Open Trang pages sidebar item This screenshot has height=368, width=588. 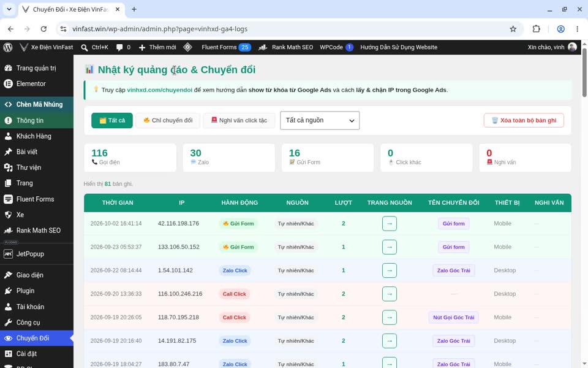37,183
